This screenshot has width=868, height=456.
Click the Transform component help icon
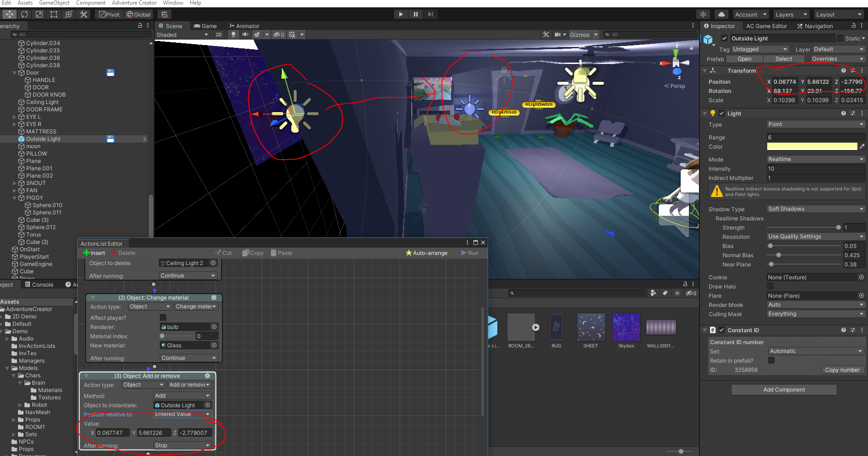click(x=844, y=70)
